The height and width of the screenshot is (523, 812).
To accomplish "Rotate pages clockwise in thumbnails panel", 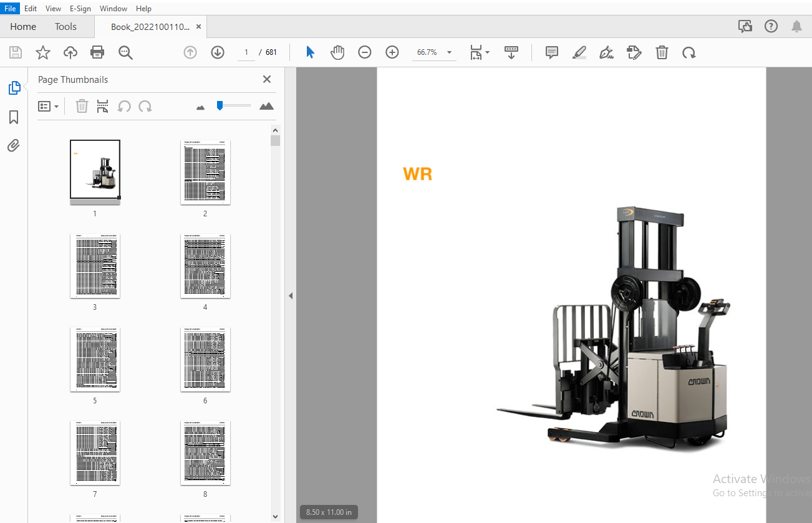I will (x=145, y=107).
